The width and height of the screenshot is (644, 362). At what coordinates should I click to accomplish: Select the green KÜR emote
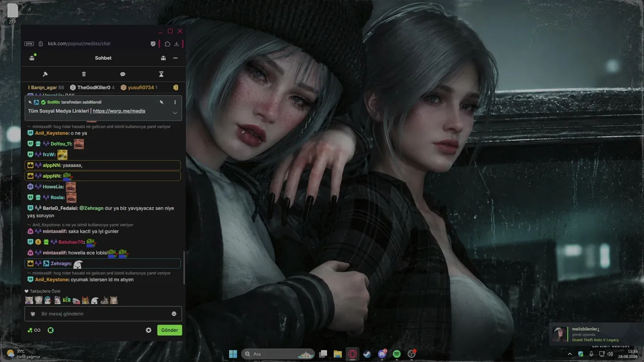coord(67,300)
